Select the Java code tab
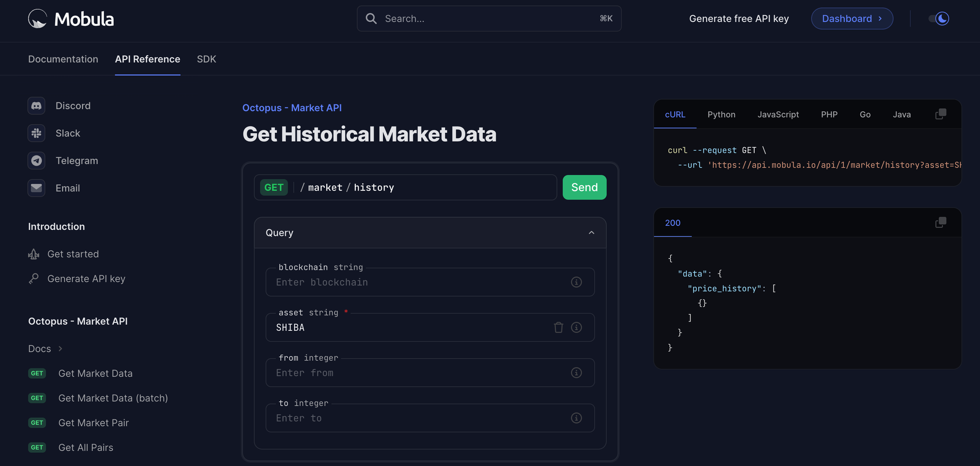The width and height of the screenshot is (980, 466). pyautogui.click(x=902, y=115)
